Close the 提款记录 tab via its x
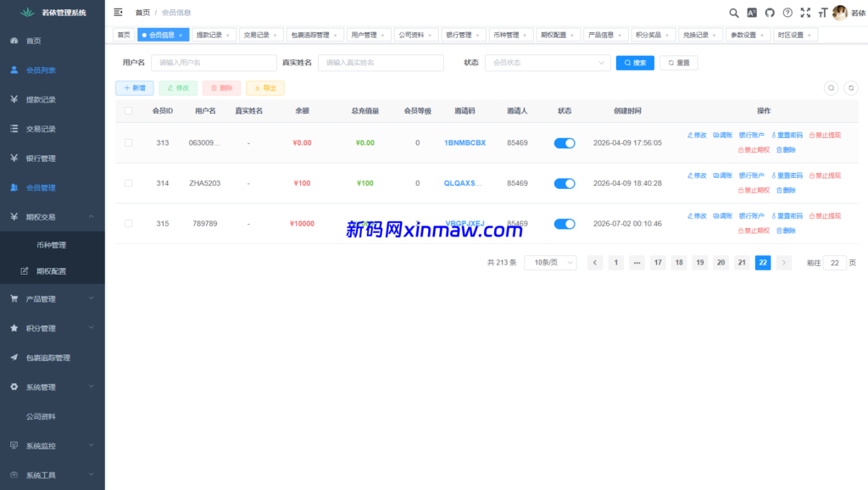The height and width of the screenshot is (490, 868). tap(227, 36)
